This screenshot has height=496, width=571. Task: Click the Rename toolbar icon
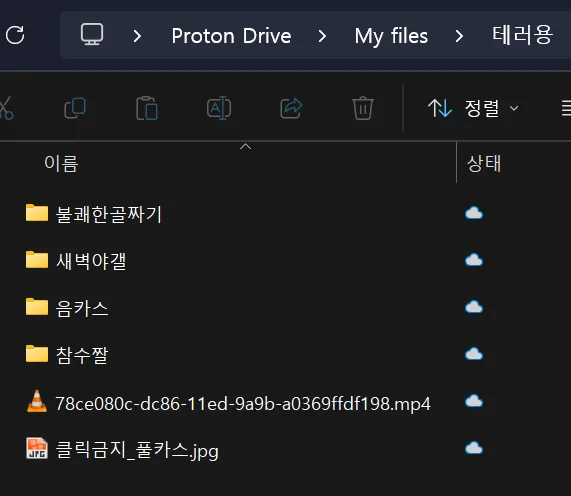(x=219, y=108)
